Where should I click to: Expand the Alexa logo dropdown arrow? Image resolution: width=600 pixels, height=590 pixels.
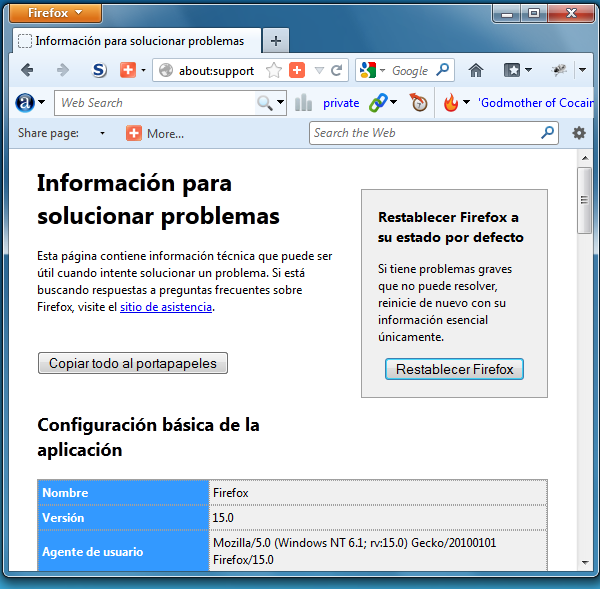pos(41,102)
